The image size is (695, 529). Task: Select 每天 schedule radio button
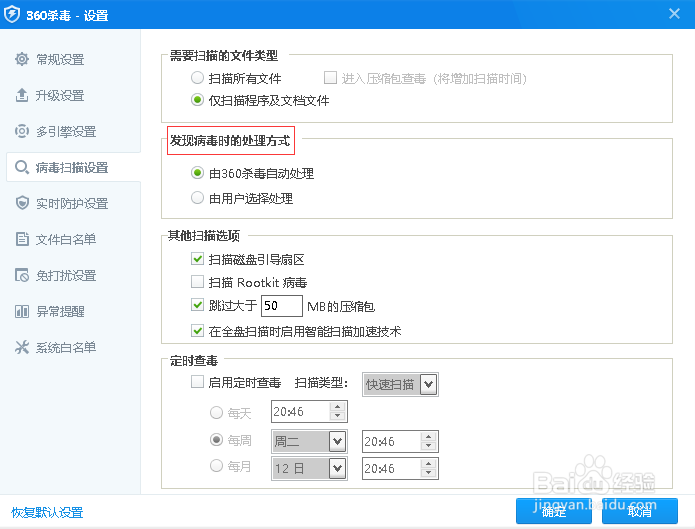coord(216,412)
